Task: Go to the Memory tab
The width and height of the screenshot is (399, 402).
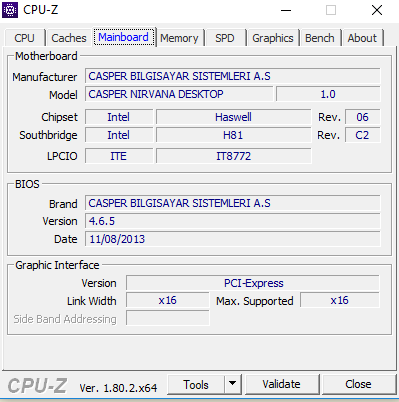Action: pyautogui.click(x=179, y=38)
